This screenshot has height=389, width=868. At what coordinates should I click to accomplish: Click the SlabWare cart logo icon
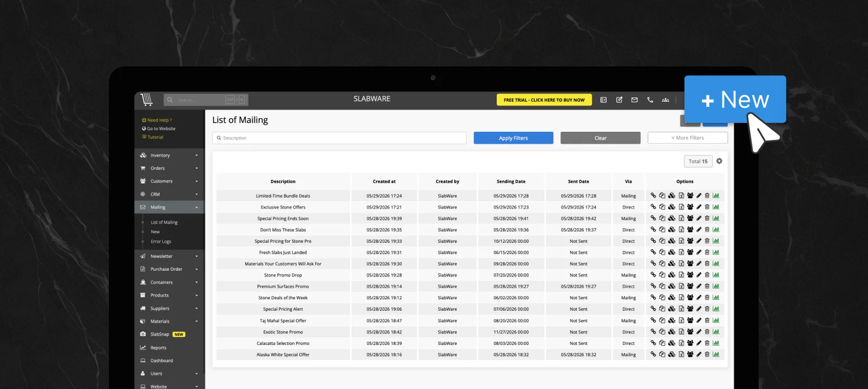[x=147, y=99]
